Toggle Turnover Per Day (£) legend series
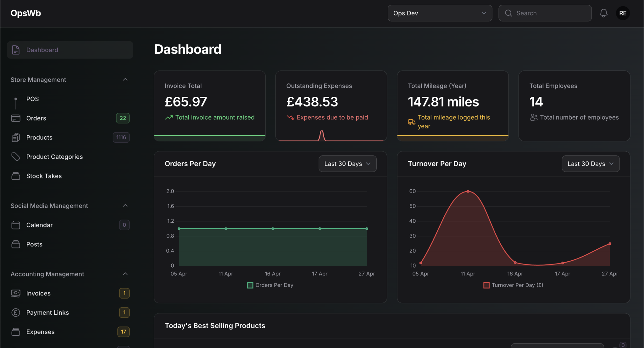Viewport: 644px width, 348px height. 513,285
